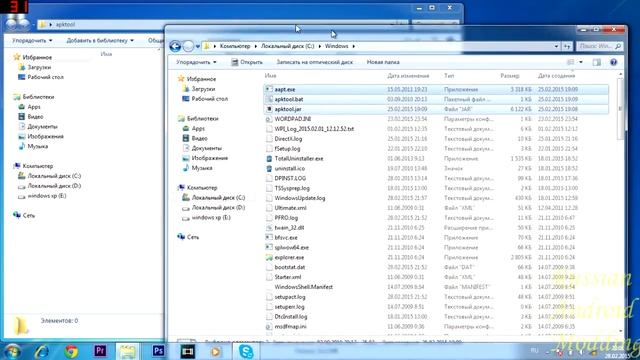Screen dimensions: 640x360
Task: Open the recent locations dropdown next to Forward arrow
Action: pyautogui.click(x=198, y=47)
